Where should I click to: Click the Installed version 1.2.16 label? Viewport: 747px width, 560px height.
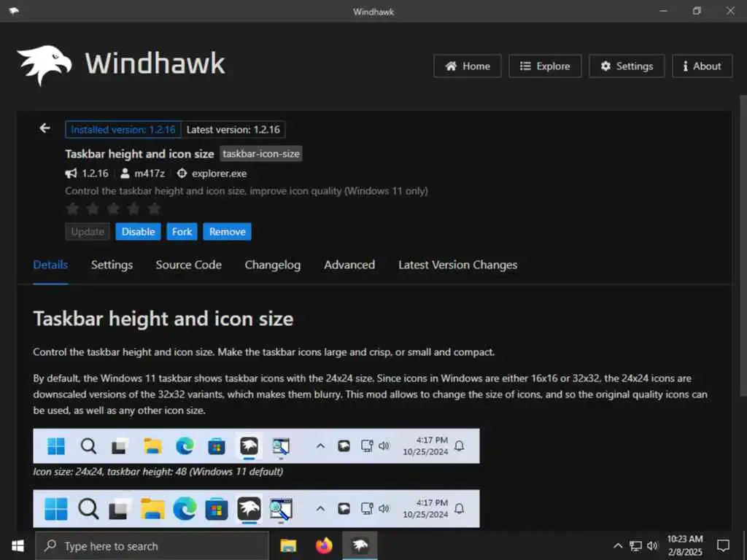[123, 130]
